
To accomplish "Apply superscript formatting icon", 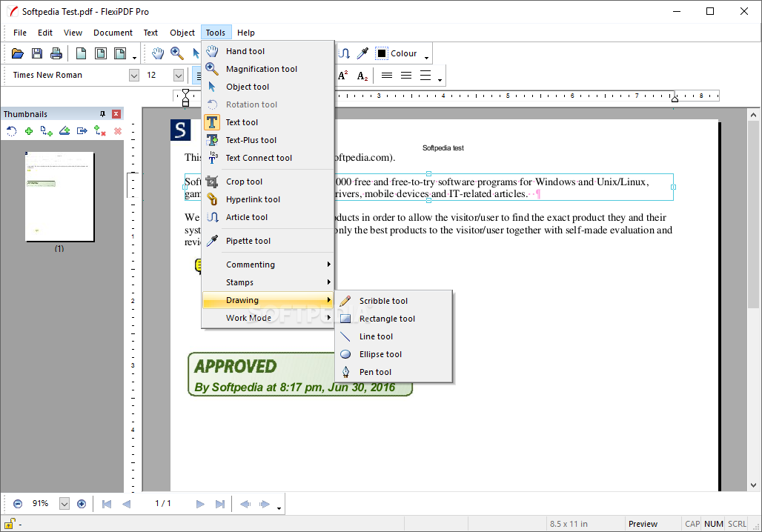I will 343,76.
